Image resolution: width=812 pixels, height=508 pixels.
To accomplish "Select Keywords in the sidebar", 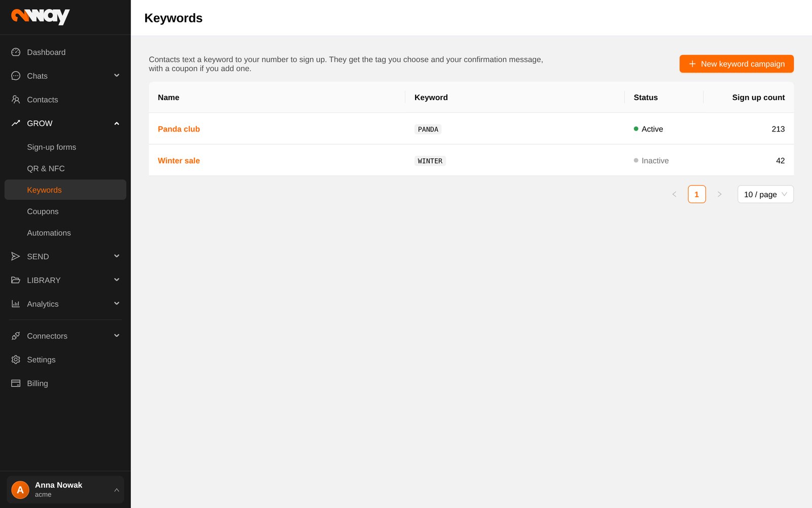I will [x=65, y=190].
